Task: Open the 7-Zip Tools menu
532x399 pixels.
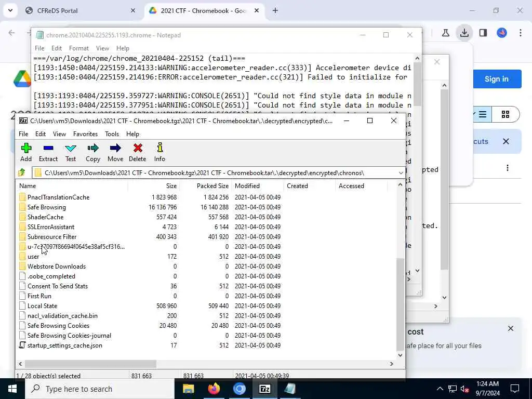Action: pyautogui.click(x=112, y=134)
